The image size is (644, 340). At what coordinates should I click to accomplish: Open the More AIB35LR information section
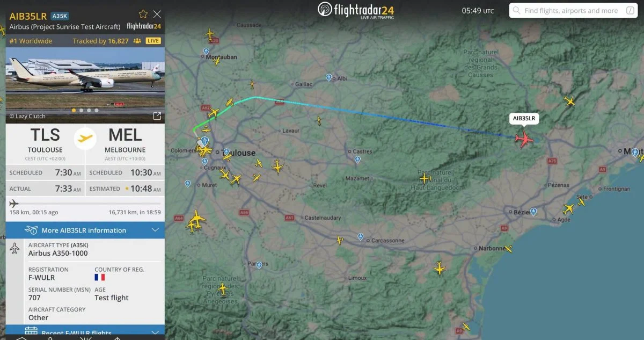(x=85, y=230)
